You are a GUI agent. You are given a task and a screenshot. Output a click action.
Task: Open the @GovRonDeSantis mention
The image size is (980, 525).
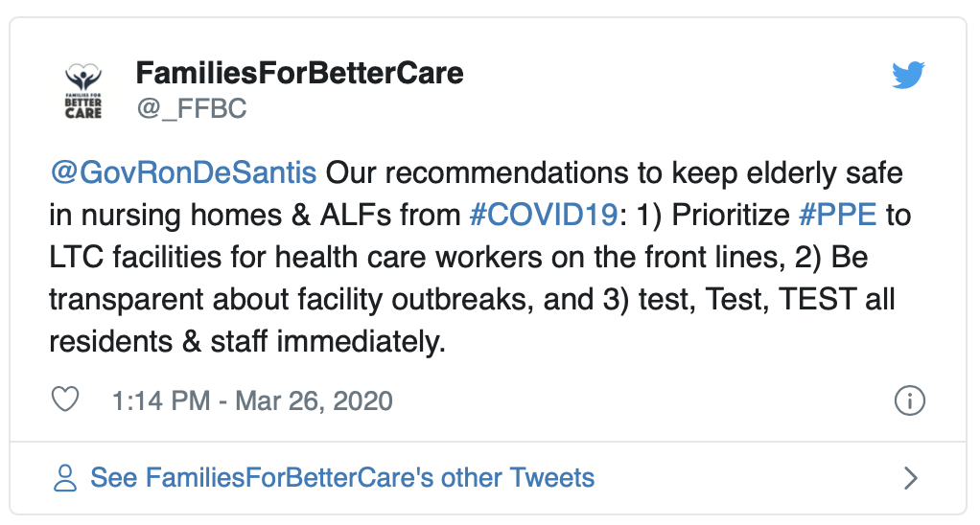coord(183,172)
